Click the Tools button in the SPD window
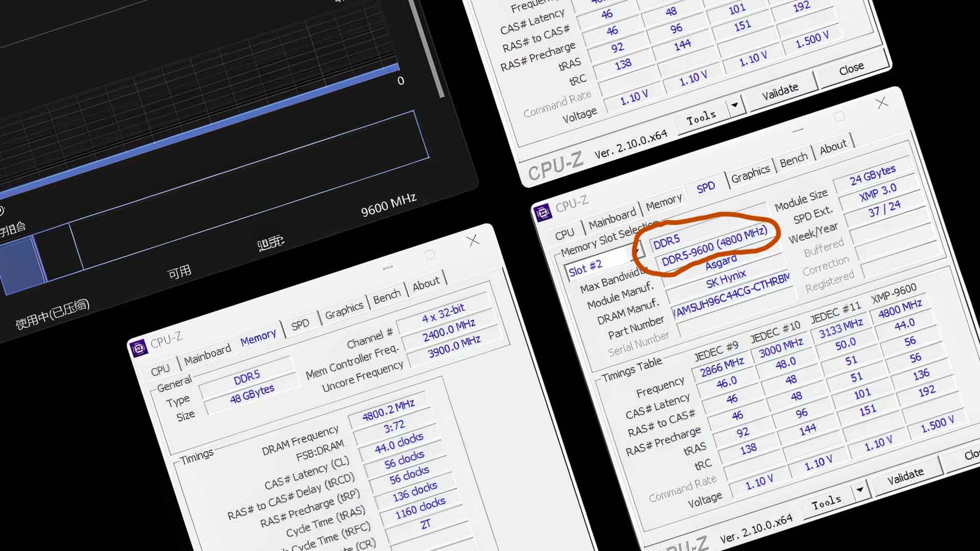 click(x=827, y=502)
